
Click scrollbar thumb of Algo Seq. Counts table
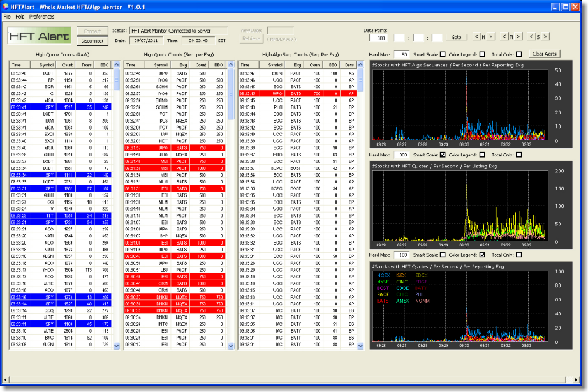tap(360, 80)
